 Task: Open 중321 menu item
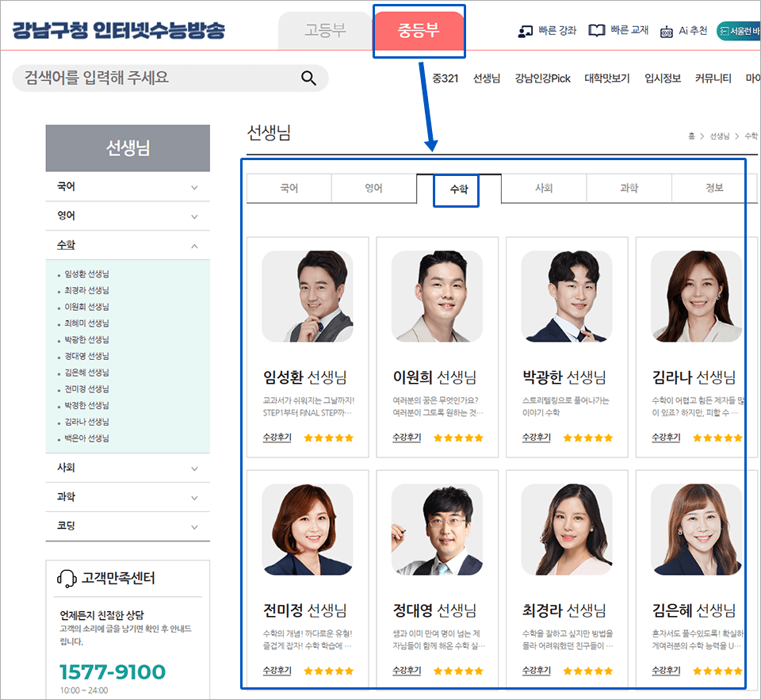tap(445, 78)
